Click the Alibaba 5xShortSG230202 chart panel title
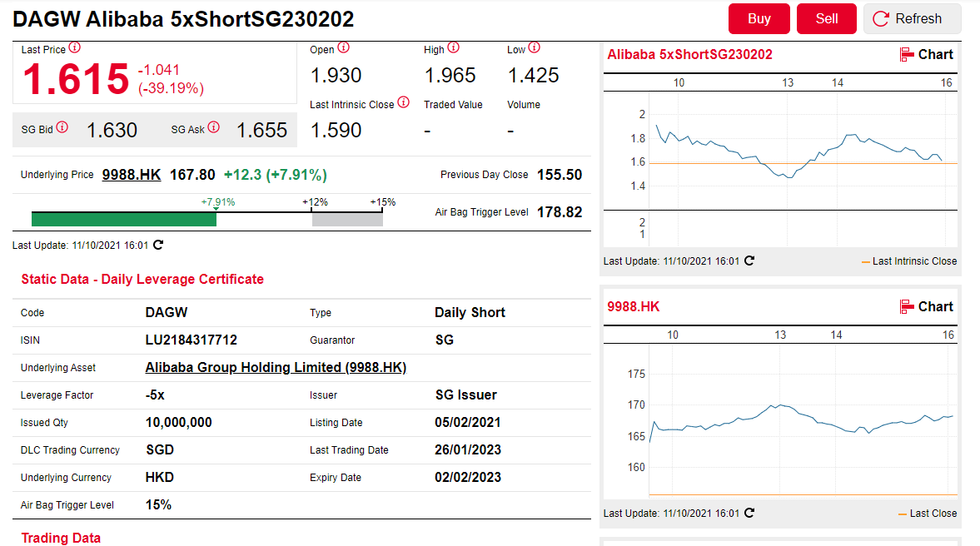Image resolution: width=980 pixels, height=546 pixels. pyautogui.click(x=690, y=54)
